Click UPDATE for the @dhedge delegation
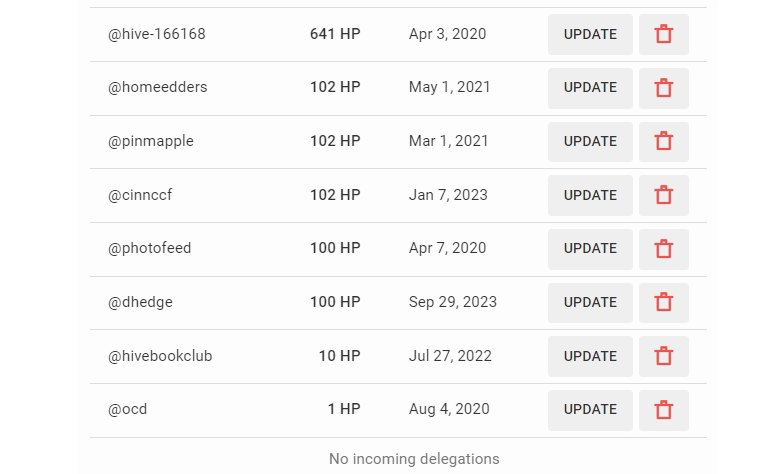The width and height of the screenshot is (784, 474). (590, 302)
